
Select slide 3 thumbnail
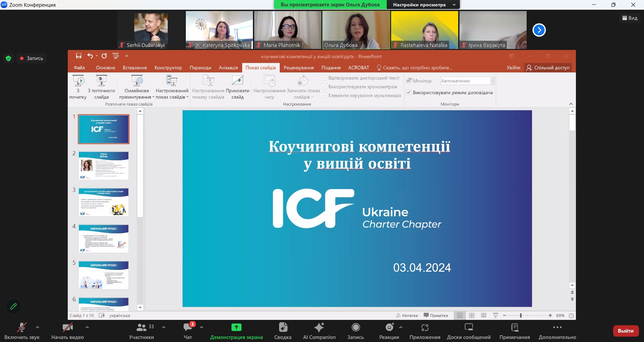[104, 202]
